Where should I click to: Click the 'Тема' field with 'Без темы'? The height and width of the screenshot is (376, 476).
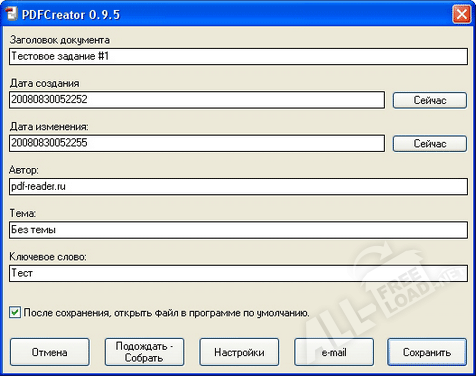(x=238, y=230)
